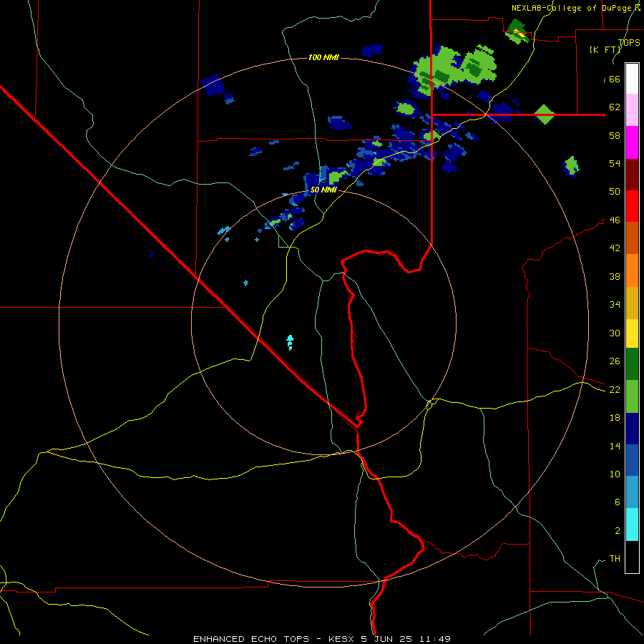The height and width of the screenshot is (644, 644).
Task: Click the black TH legend block
Action: 632,557
